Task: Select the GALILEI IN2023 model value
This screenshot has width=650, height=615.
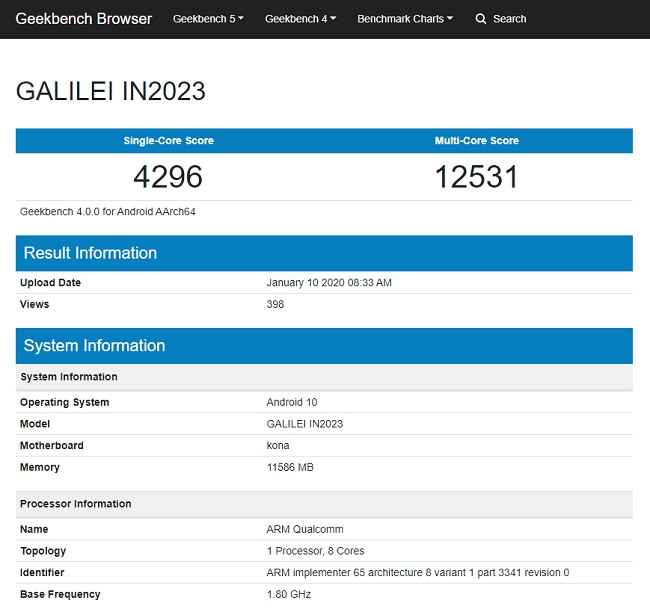Action: (x=305, y=424)
